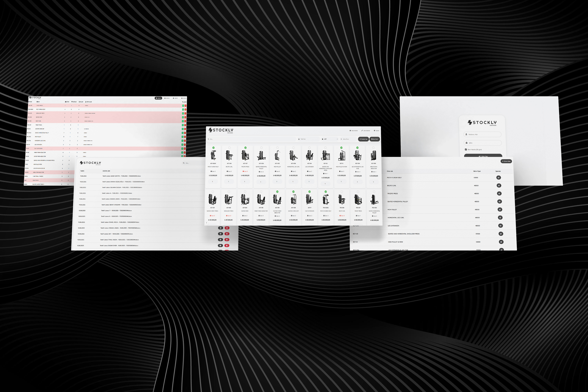Screen dimensions: 588x392
Task: Click edit icon for SEATED HORIZONTAL PULLEY price row
Action: (499, 201)
